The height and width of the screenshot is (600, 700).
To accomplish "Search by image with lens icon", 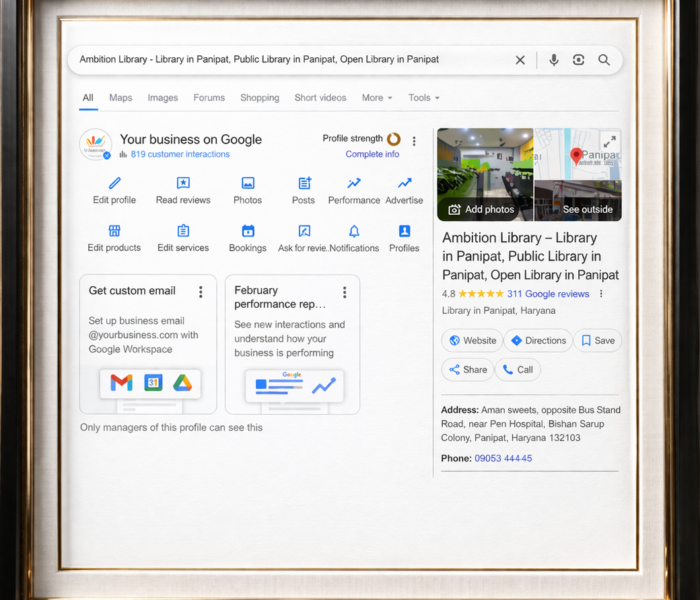I will click(x=578, y=60).
